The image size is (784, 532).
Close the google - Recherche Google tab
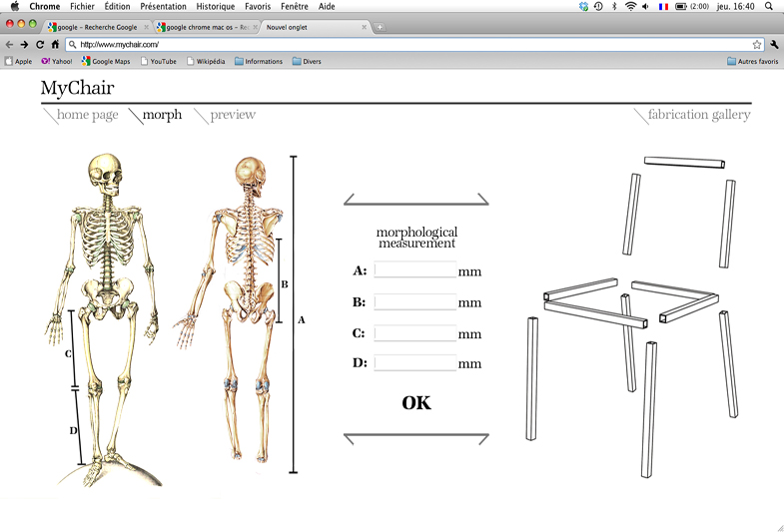pyautogui.click(x=147, y=27)
